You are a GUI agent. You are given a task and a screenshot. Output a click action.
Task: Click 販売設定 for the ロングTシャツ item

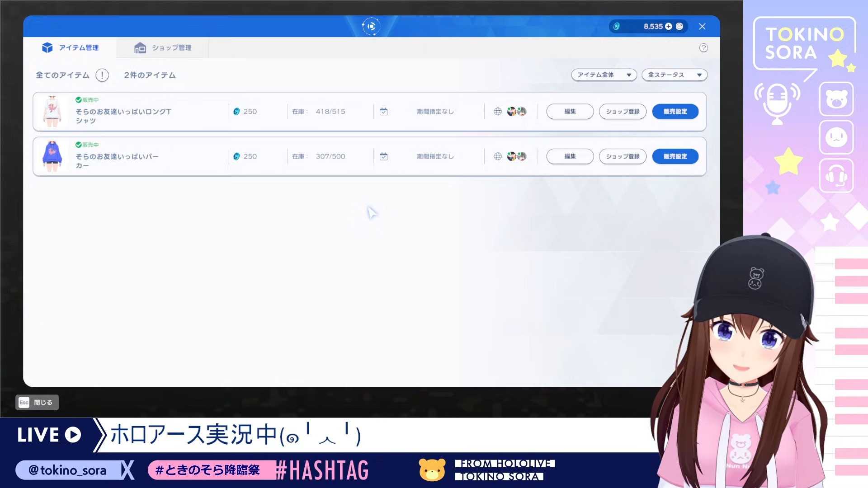tap(675, 112)
